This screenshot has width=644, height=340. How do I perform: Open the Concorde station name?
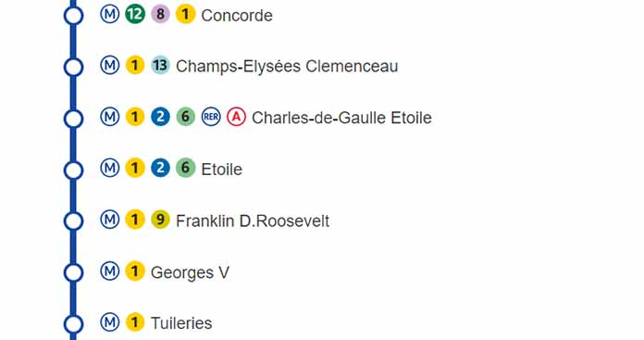[237, 16]
